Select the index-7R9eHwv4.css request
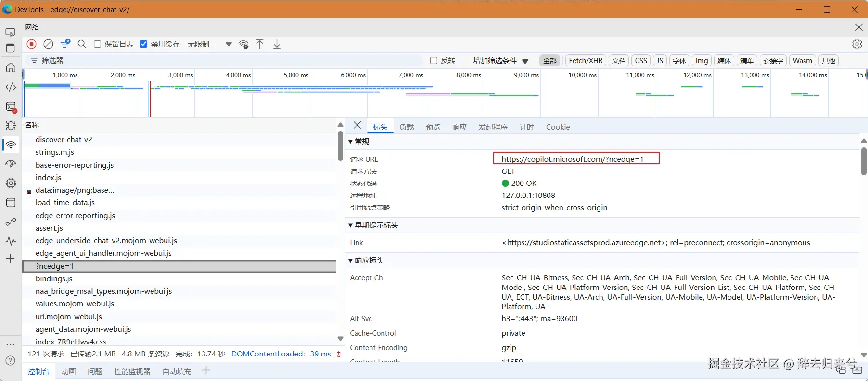The width and height of the screenshot is (868, 381). 179,342
